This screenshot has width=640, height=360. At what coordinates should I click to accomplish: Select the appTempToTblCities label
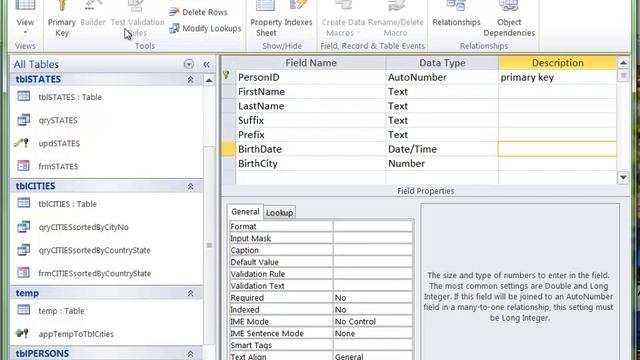click(76, 334)
